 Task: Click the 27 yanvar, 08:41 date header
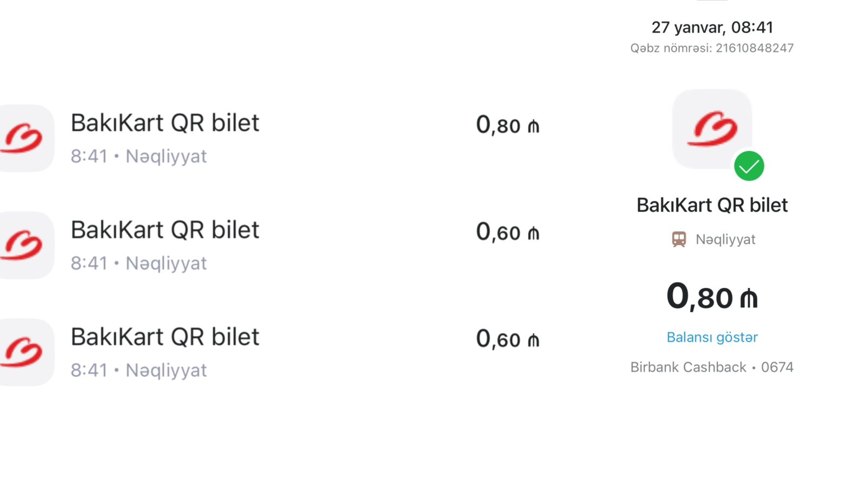pyautogui.click(x=712, y=27)
